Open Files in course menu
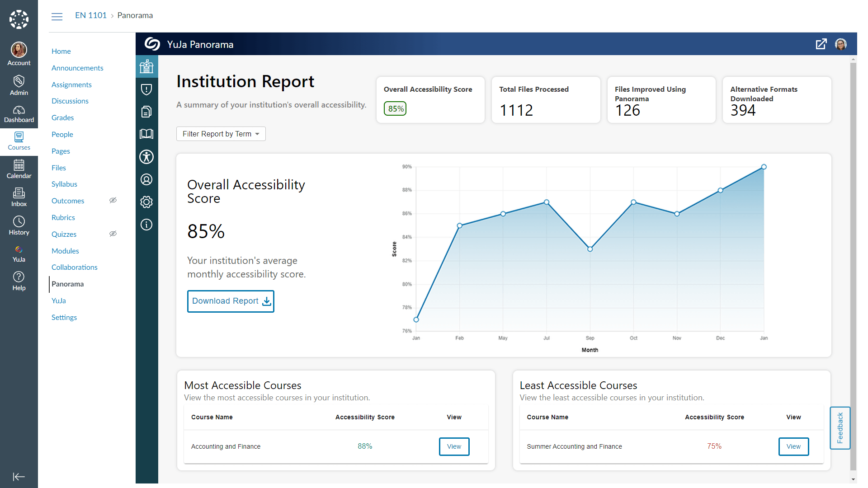 point(59,168)
